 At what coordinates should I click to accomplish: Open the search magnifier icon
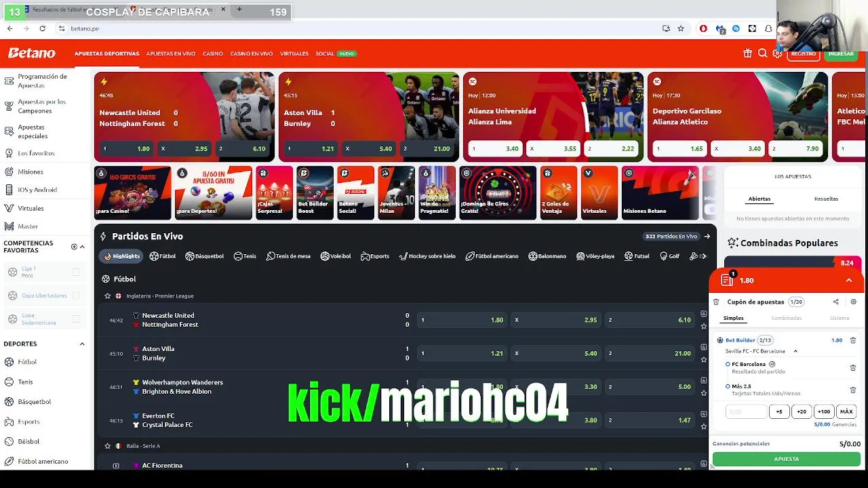pyautogui.click(x=762, y=54)
